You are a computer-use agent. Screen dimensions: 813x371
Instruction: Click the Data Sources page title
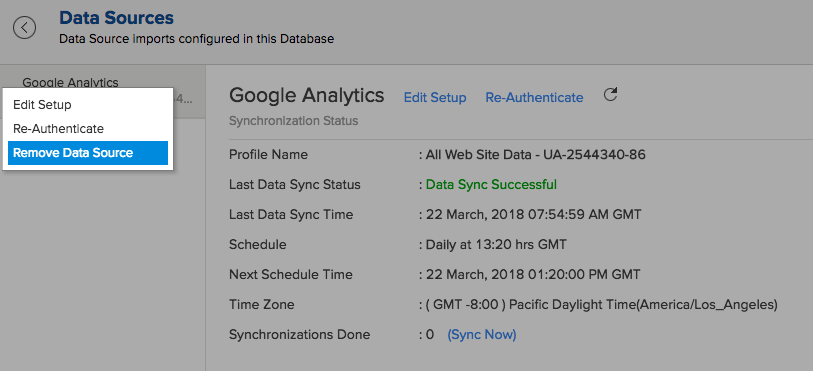pyautogui.click(x=116, y=18)
